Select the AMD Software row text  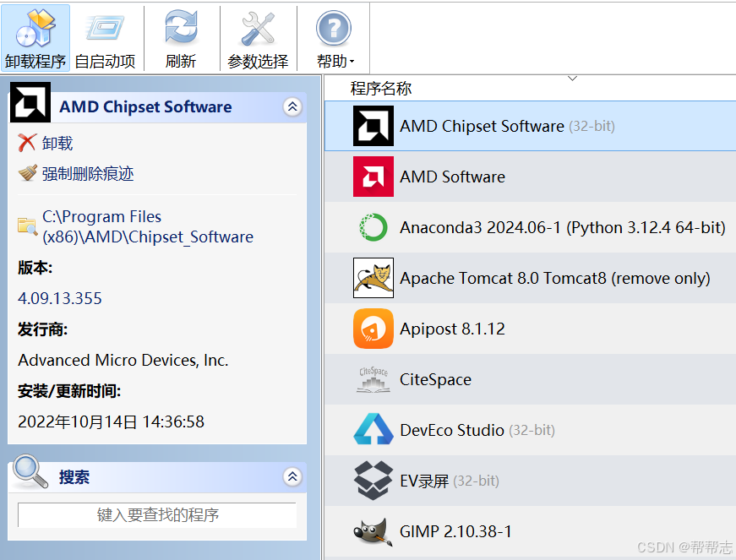point(452,177)
